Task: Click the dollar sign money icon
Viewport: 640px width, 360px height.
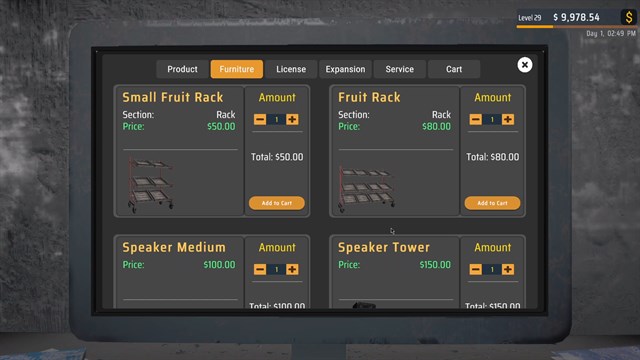Action: click(628, 17)
